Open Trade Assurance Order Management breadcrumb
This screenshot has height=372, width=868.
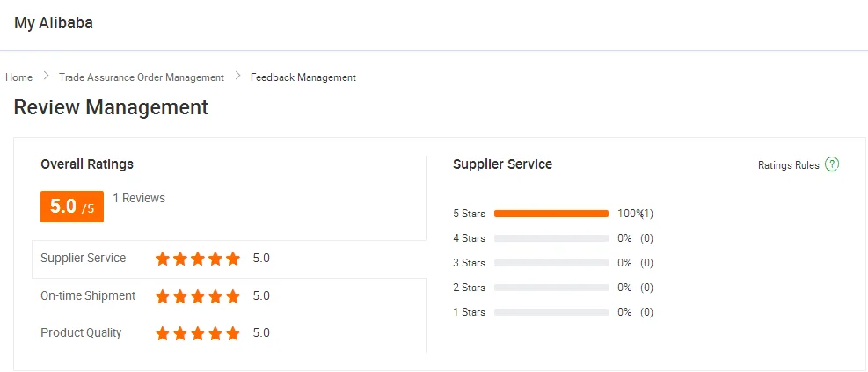pyautogui.click(x=142, y=77)
